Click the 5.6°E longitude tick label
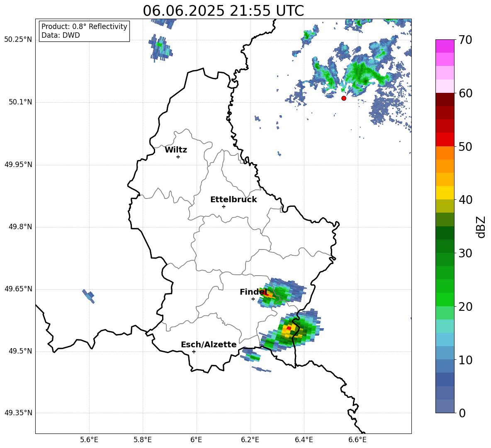 (89, 440)
